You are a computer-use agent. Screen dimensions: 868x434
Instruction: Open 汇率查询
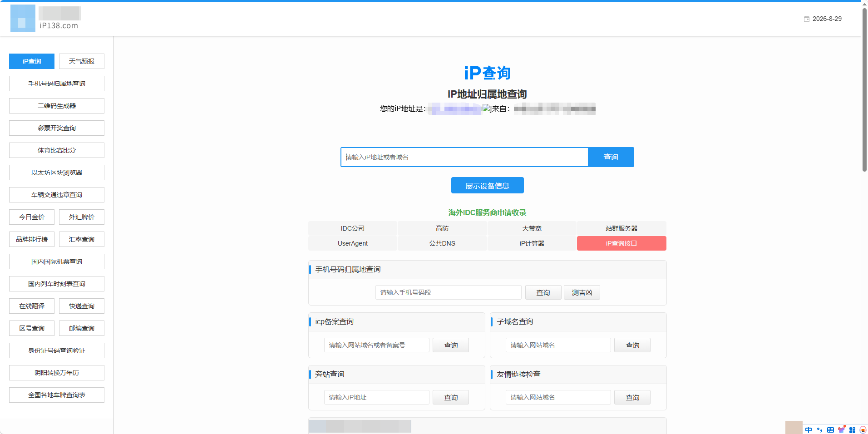[82, 239]
